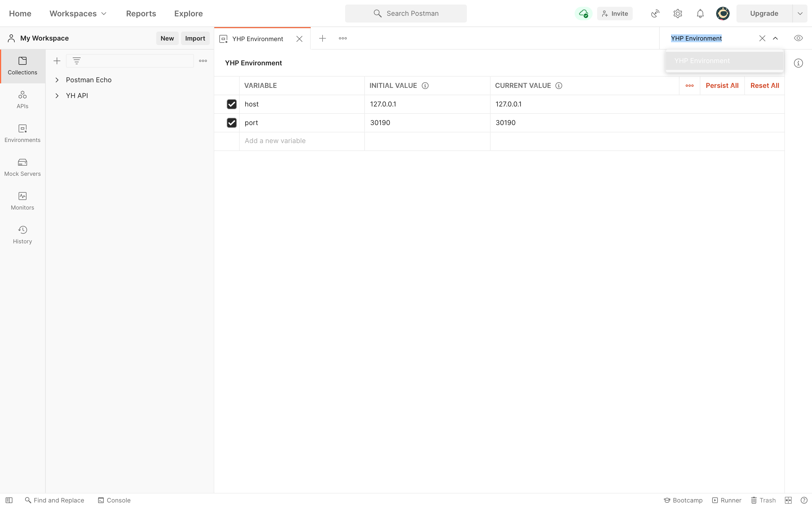Click the Workspaces dropdown menu
This screenshot has height=507, width=812.
[x=78, y=13]
